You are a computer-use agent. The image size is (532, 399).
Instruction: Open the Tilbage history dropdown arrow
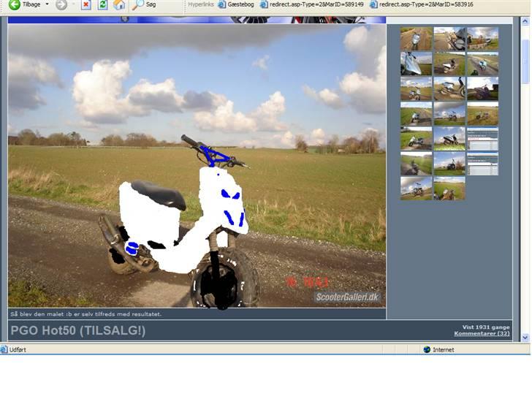pyautogui.click(x=47, y=4)
